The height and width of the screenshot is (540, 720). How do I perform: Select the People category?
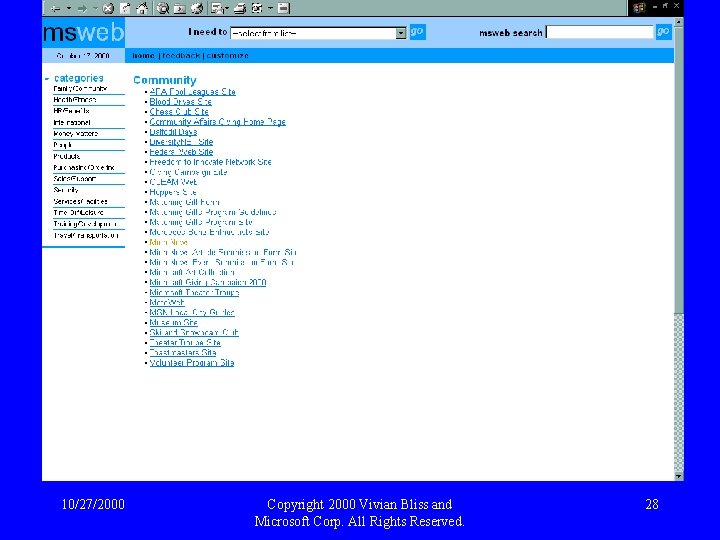click(x=62, y=145)
